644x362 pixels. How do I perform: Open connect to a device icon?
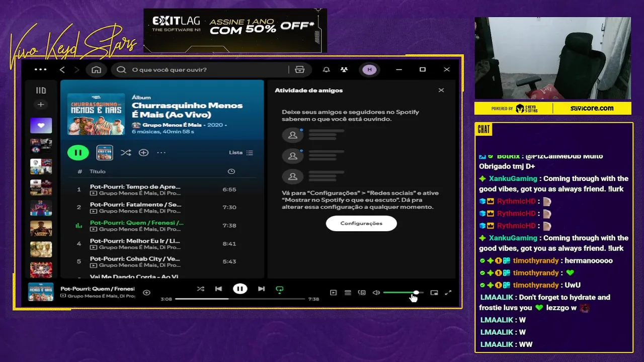(361, 292)
